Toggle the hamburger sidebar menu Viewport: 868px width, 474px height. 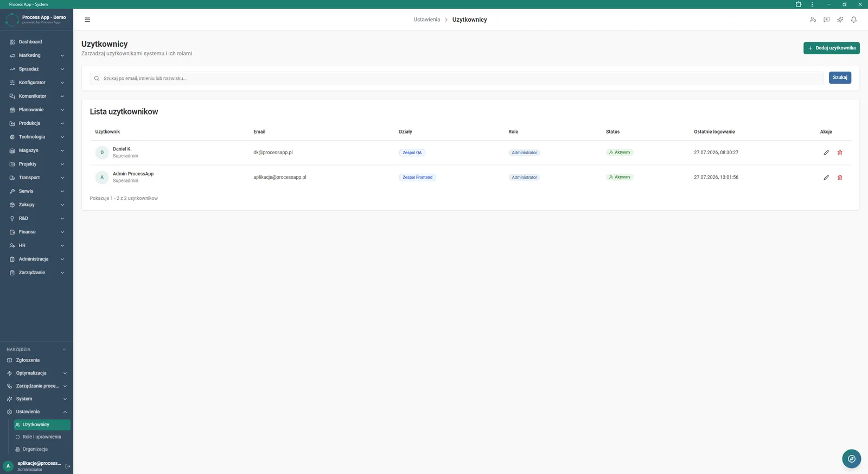(x=87, y=20)
